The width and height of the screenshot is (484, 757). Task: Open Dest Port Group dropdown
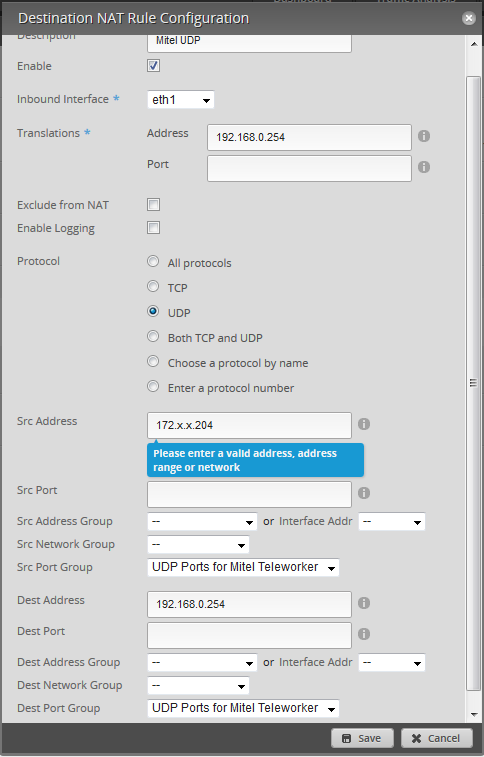click(x=243, y=708)
